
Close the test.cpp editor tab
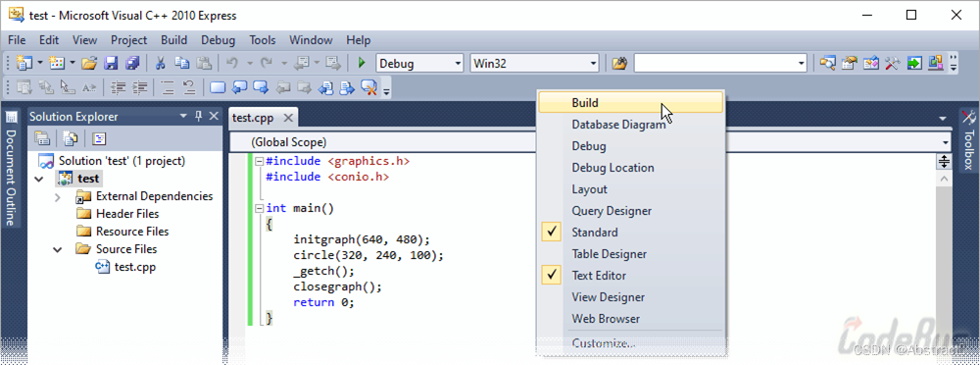pyautogui.click(x=287, y=118)
